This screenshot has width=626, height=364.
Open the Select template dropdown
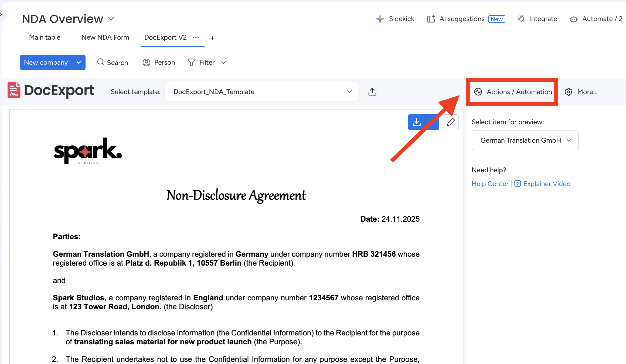click(261, 92)
